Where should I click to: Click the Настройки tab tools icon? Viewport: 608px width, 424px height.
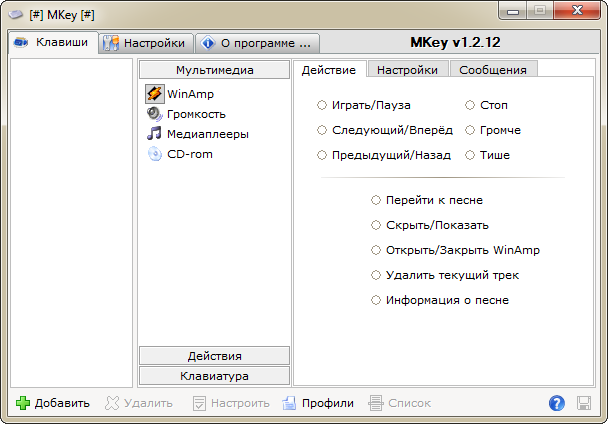111,43
